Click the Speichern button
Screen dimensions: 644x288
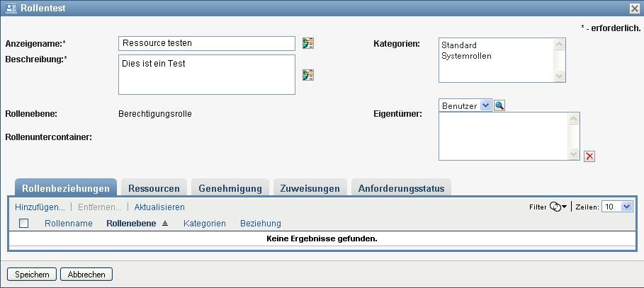point(32,274)
